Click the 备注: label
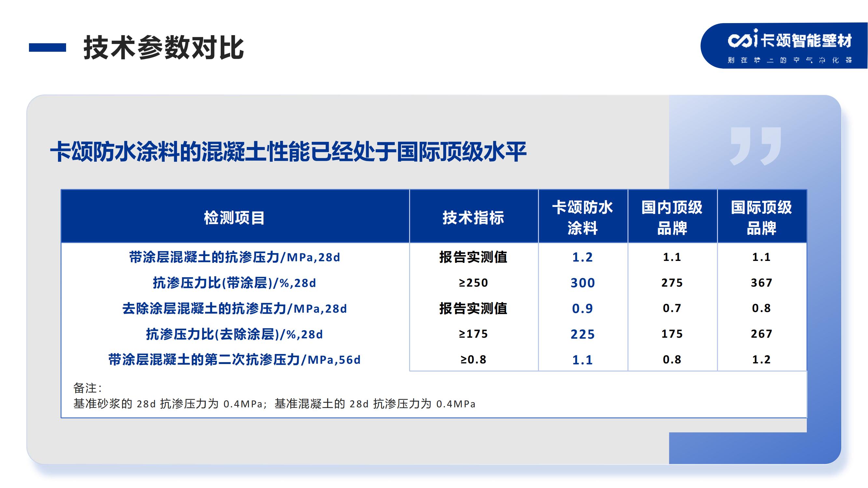Screen dimensions: 868x488 click(87, 388)
